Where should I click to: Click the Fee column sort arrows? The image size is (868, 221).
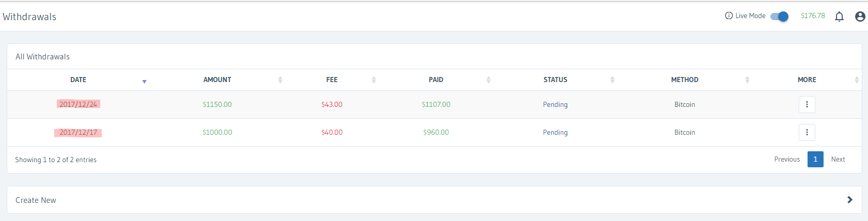pyautogui.click(x=374, y=80)
